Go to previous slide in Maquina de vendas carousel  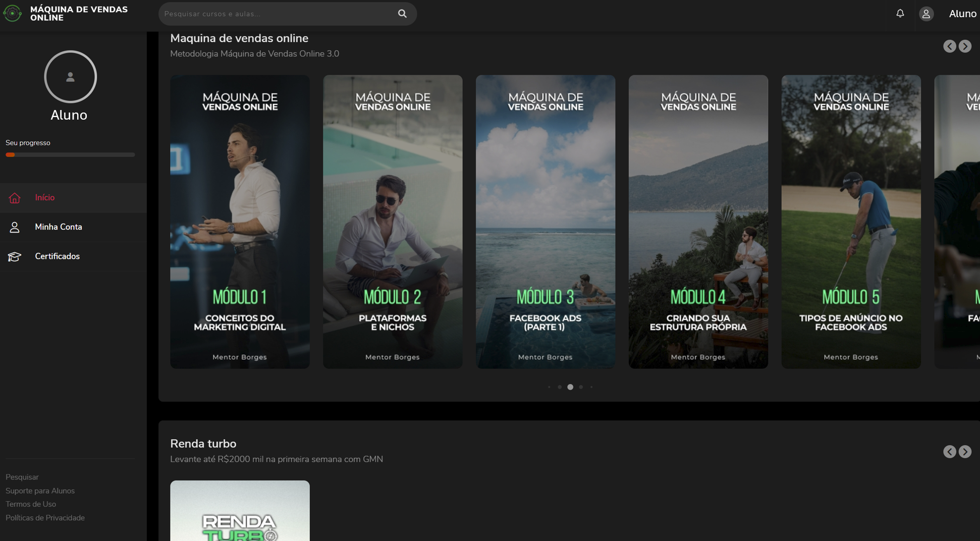click(x=949, y=46)
